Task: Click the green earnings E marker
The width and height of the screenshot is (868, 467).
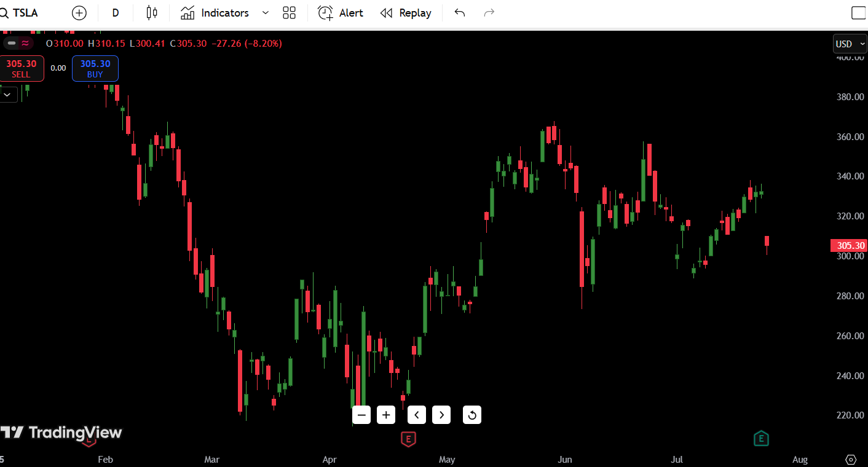Action: click(761, 439)
